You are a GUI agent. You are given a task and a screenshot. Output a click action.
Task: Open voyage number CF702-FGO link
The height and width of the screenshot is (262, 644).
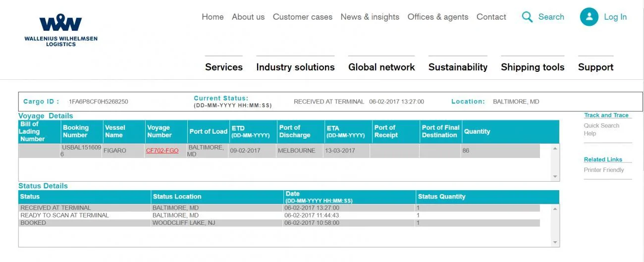[162, 151]
